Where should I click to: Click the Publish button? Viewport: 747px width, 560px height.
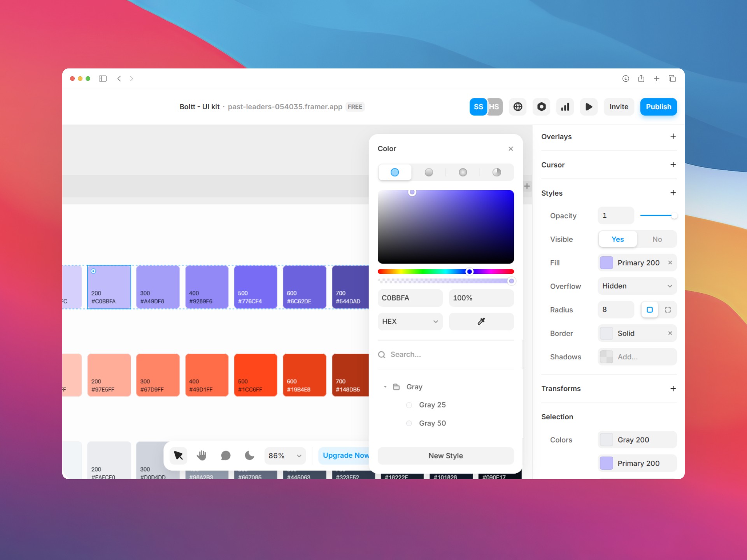[658, 107]
